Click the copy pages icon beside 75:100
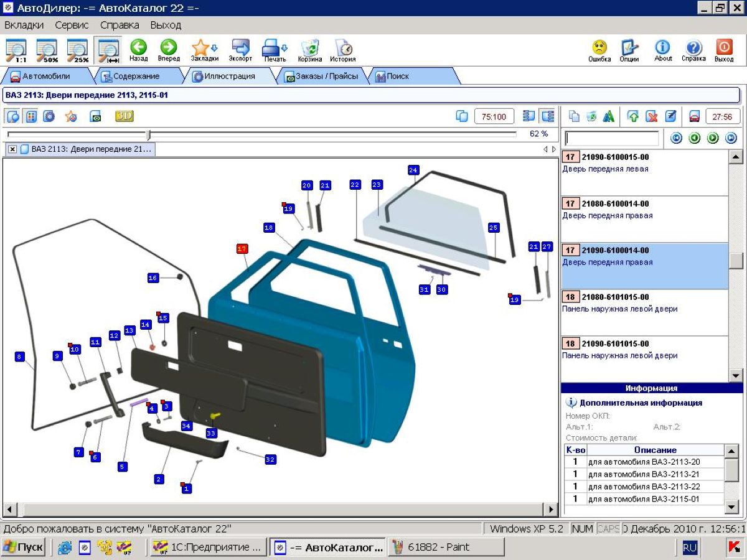Screen dimensions: 747x560 [x=462, y=116]
